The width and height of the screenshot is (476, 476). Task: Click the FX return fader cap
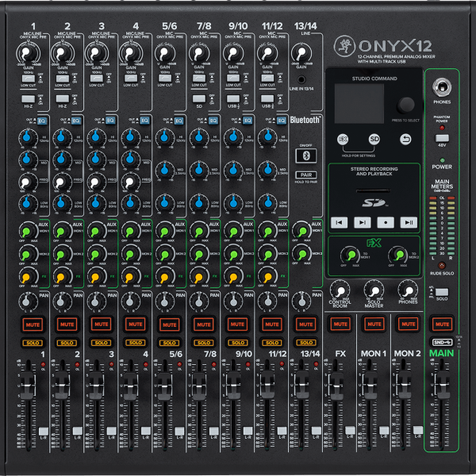click(x=336, y=385)
